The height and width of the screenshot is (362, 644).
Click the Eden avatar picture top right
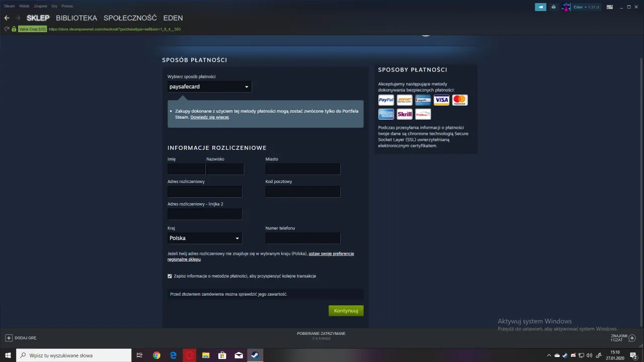[x=566, y=7]
